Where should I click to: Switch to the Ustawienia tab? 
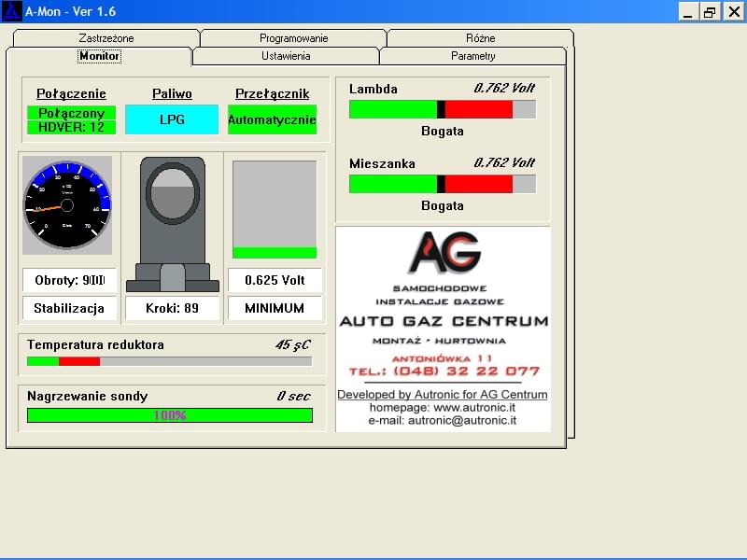point(286,56)
